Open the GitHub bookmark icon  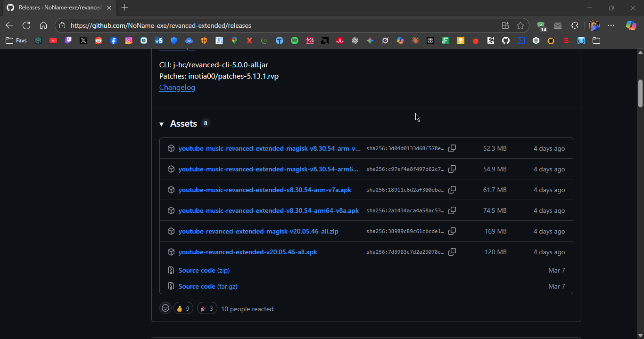click(506, 40)
